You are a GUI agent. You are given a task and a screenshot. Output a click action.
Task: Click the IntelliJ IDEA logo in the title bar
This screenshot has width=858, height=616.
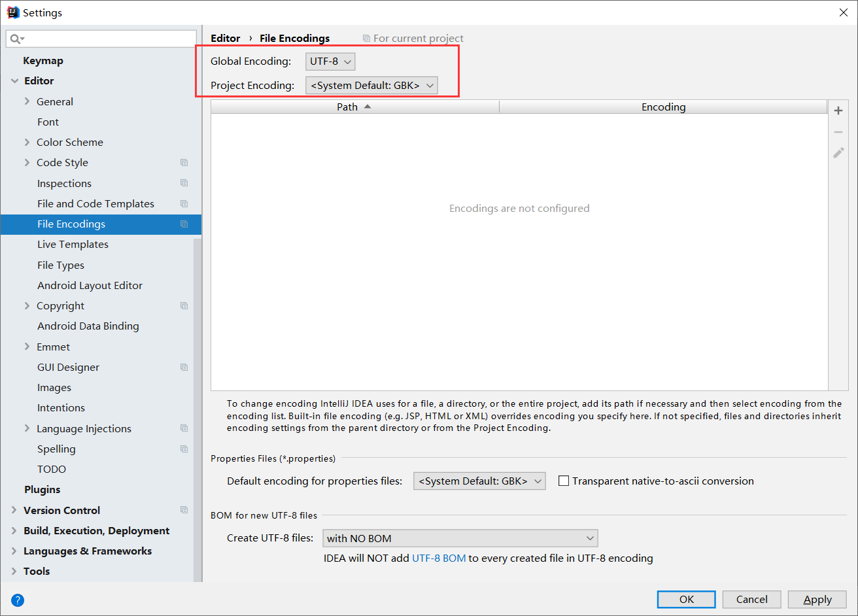pos(13,12)
